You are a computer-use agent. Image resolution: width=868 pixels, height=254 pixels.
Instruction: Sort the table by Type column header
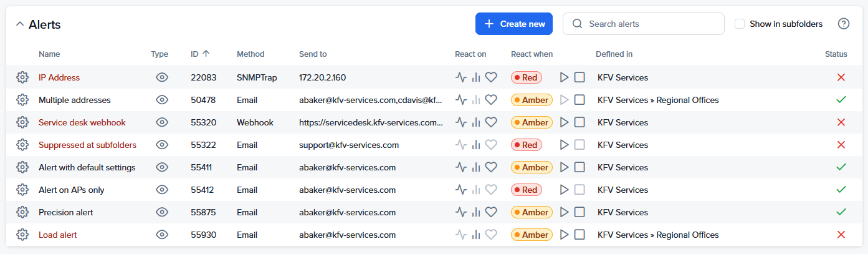(160, 54)
